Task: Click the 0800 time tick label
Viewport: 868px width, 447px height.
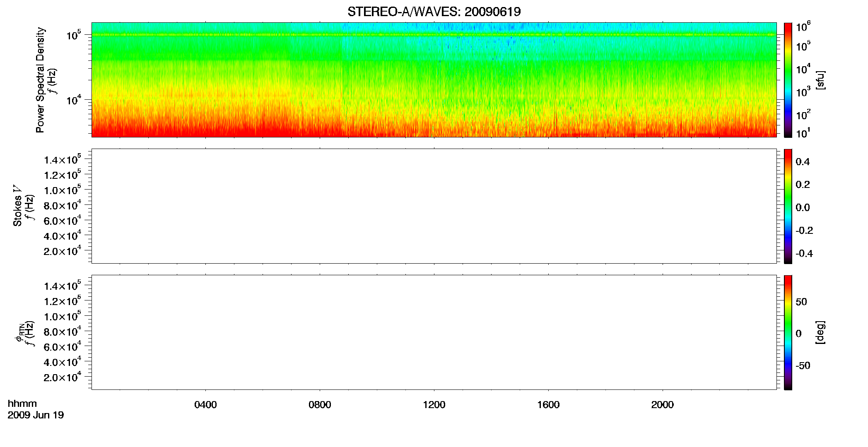Action: click(x=320, y=405)
